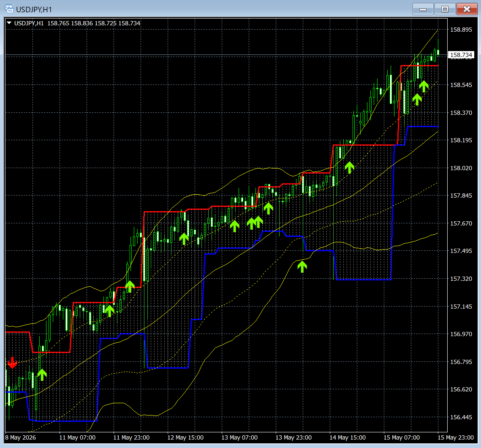This screenshot has width=481, height=448.
Task: Click the 11 May 07:00 time label
Action: click(77, 437)
